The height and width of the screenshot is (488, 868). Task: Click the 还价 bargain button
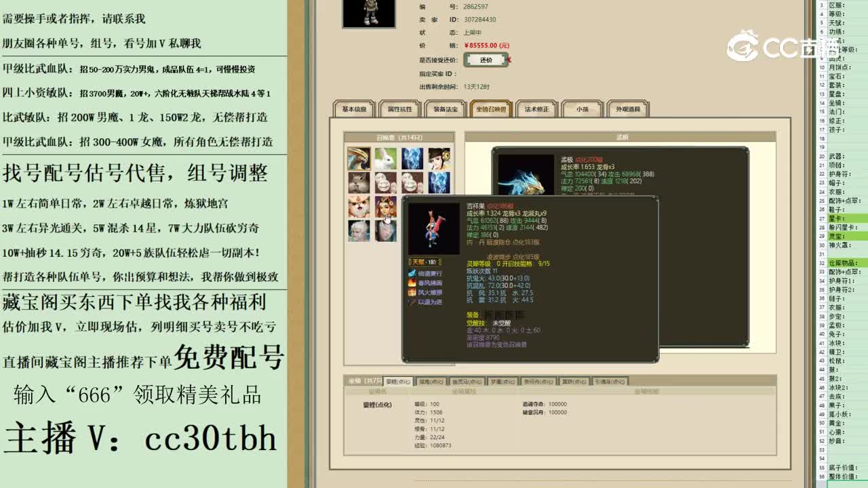click(x=486, y=60)
